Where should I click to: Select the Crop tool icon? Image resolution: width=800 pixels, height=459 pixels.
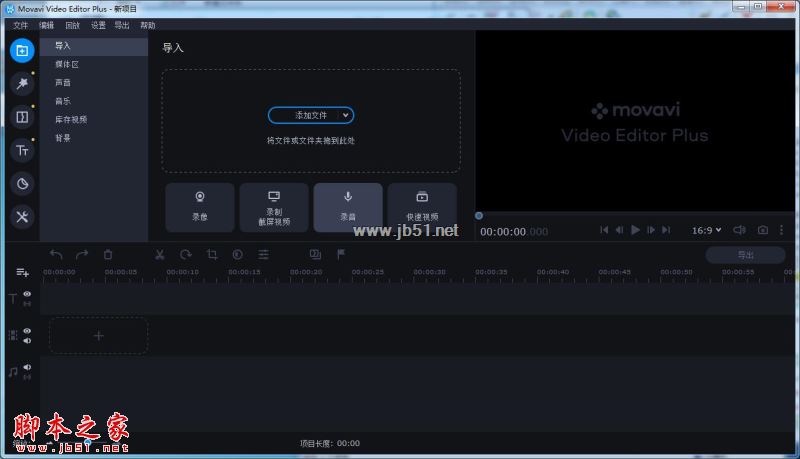point(212,254)
